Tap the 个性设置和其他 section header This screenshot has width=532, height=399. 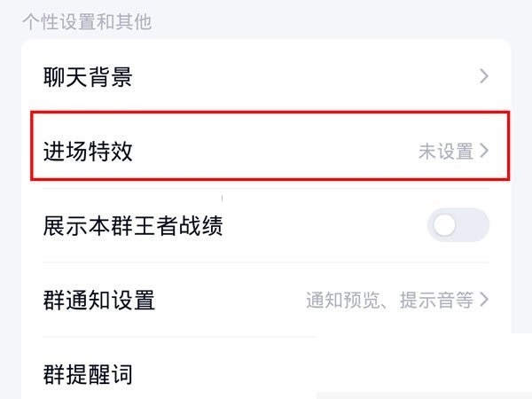tap(86, 22)
